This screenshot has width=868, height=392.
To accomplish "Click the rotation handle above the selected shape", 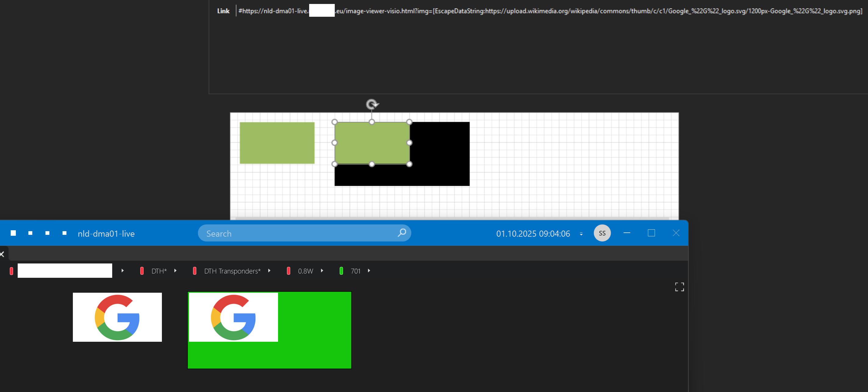I will coord(372,104).
